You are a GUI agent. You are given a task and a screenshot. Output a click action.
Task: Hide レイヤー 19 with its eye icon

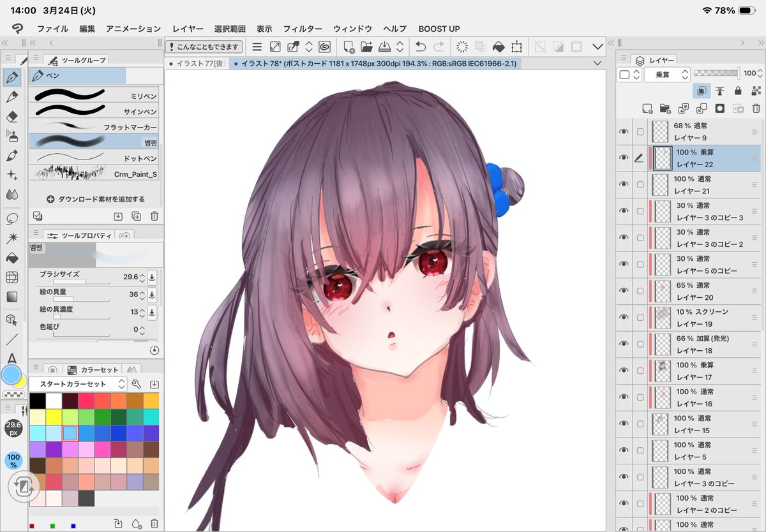coord(624,318)
